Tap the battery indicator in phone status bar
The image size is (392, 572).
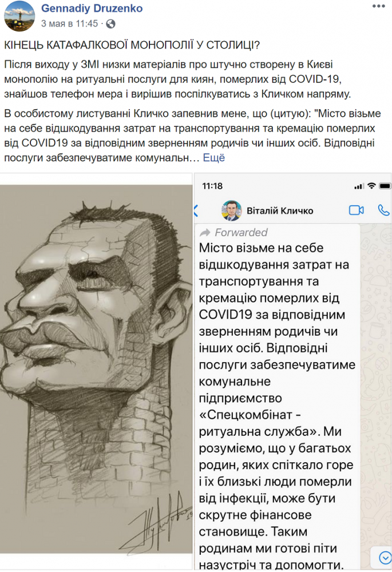click(385, 186)
